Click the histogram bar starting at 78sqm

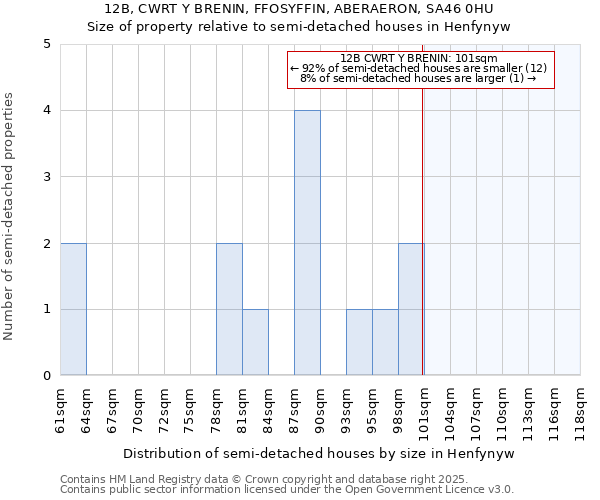click(230, 309)
